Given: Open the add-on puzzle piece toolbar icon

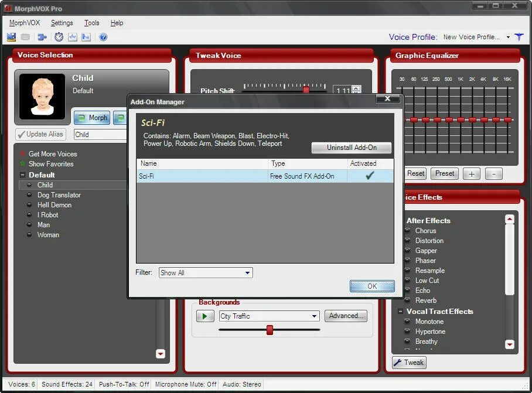Looking at the screenshot, I should coord(42,37).
